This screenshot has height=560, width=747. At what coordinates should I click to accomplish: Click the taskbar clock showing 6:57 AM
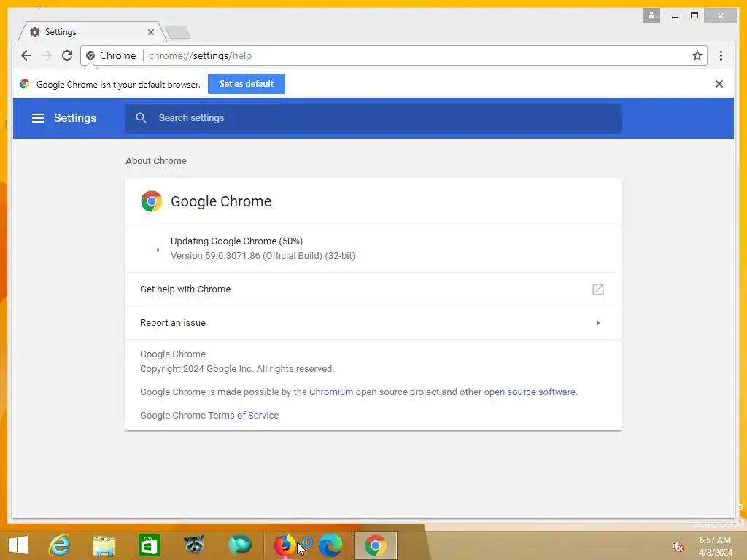pos(715,540)
